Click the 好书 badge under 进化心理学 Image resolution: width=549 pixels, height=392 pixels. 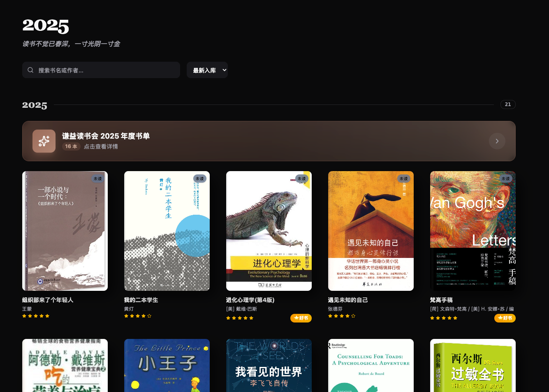pos(301,318)
